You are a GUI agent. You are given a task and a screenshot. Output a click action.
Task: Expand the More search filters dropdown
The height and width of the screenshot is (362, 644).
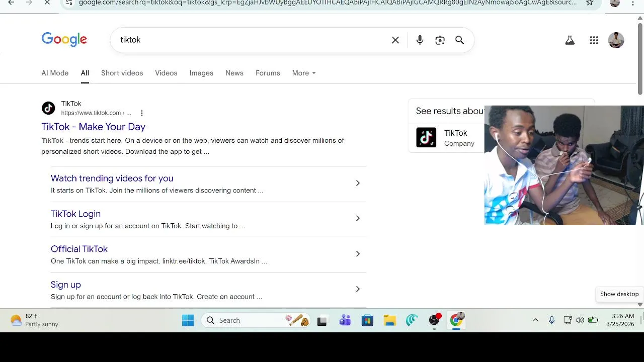304,73
